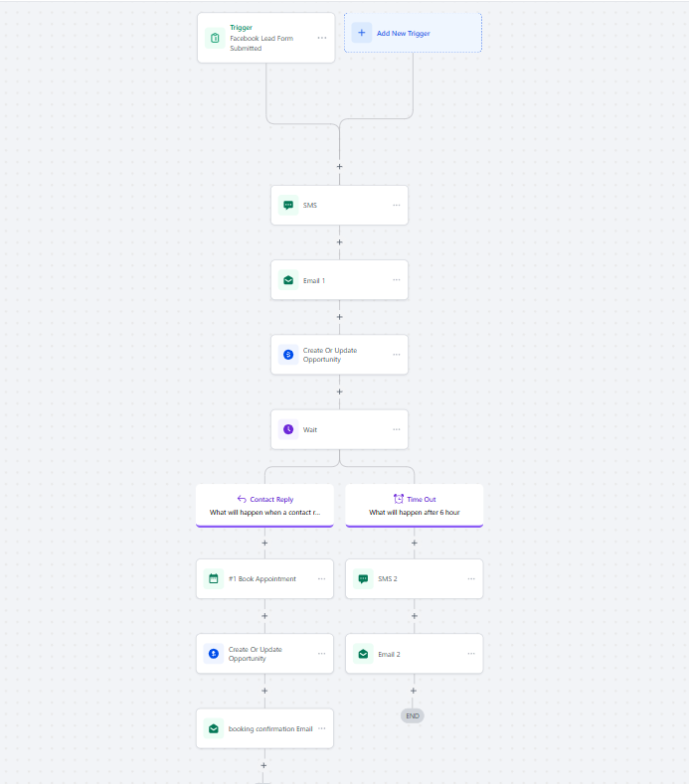The height and width of the screenshot is (784, 689).
Task: Click the SMS 2 chat icon
Action: (x=363, y=578)
